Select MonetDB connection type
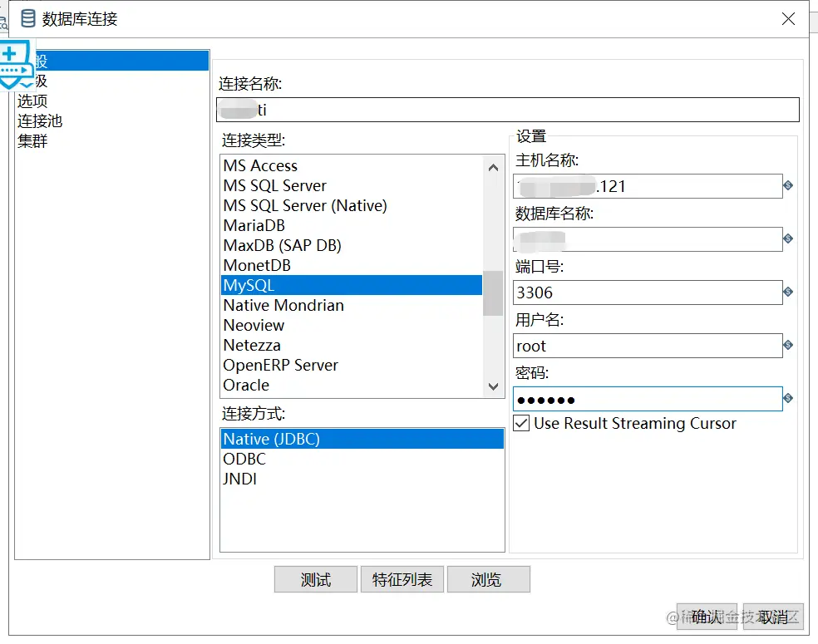 [x=352, y=265]
